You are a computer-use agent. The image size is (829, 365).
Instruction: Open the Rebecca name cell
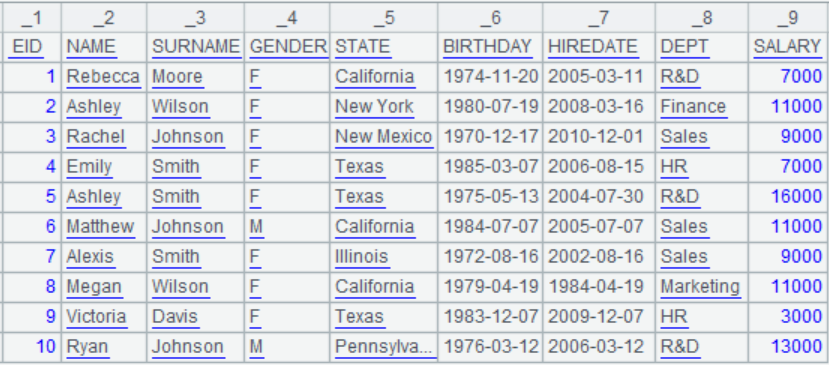pyautogui.click(x=104, y=77)
